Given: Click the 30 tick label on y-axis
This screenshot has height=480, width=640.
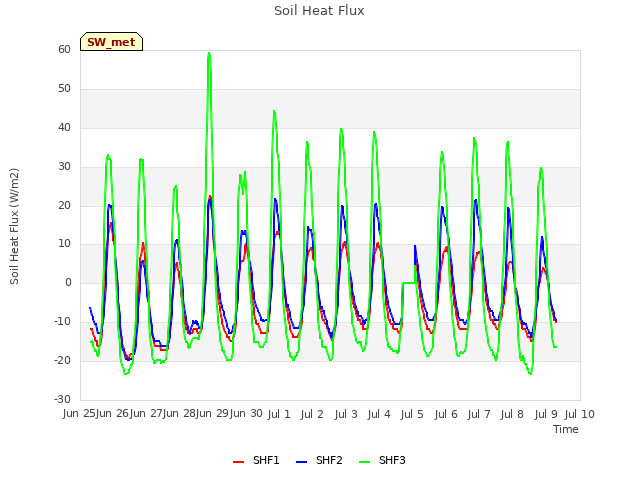Looking at the screenshot, I should [x=64, y=167].
